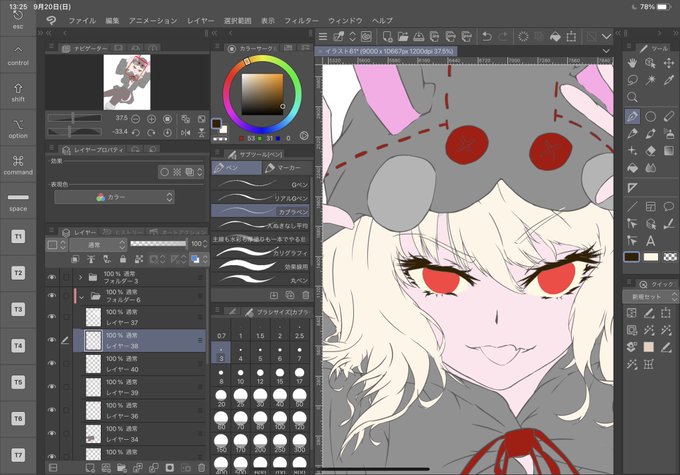The image size is (680, 475).
Task: Click the delete layer trash icon
Action: [x=201, y=468]
